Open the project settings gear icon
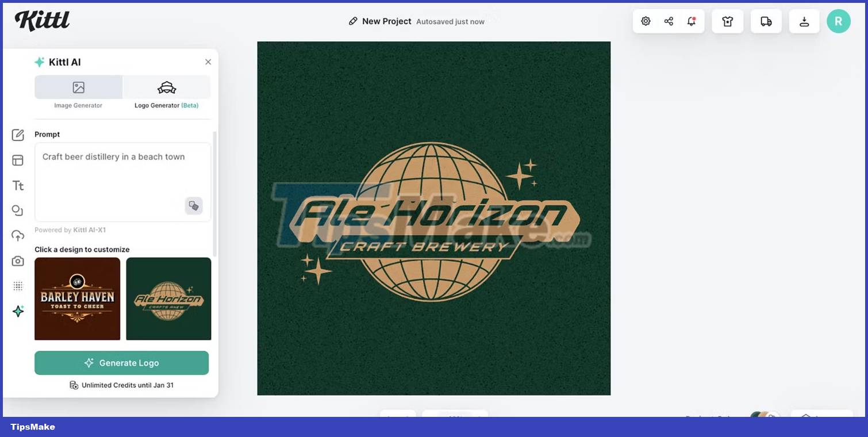This screenshot has width=868, height=437. [x=646, y=21]
